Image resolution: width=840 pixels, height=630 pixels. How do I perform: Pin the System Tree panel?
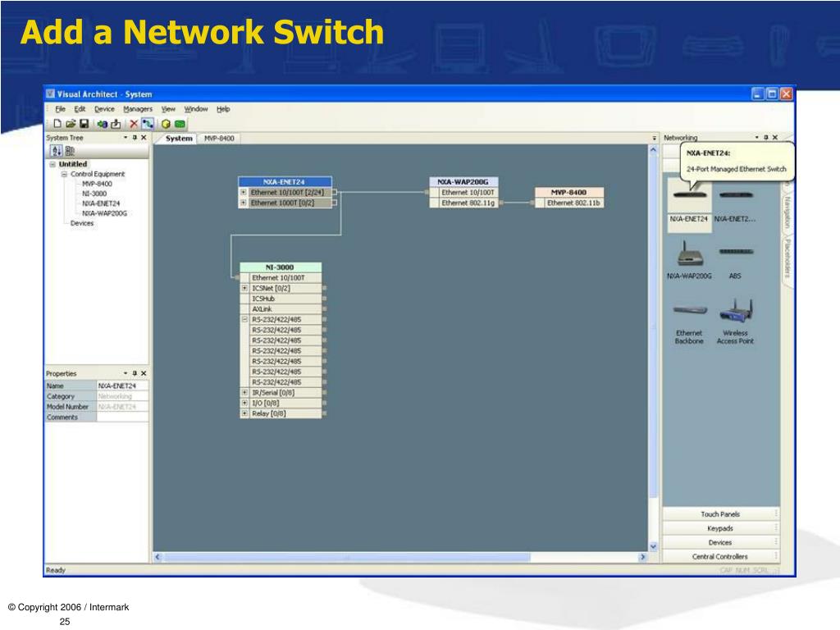pos(135,138)
